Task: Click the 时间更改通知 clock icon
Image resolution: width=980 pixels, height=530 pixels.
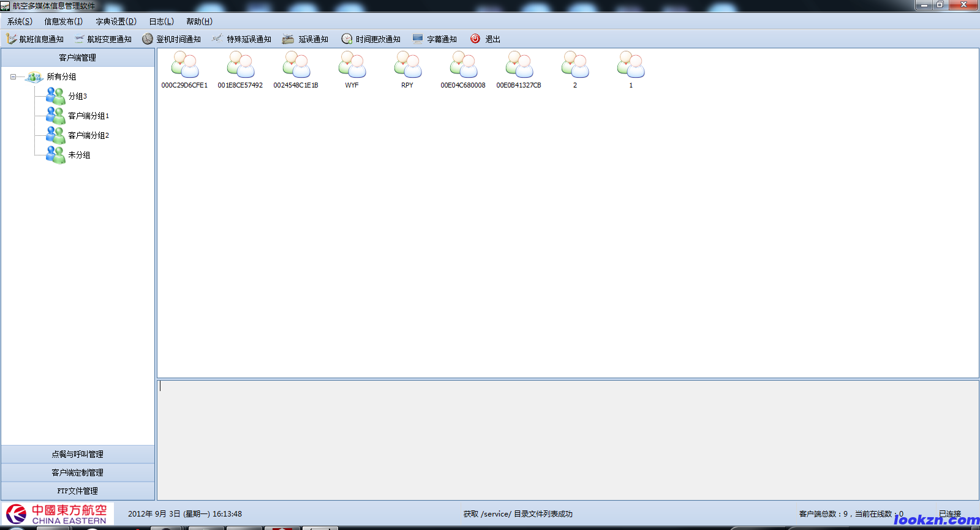Action: tap(347, 39)
